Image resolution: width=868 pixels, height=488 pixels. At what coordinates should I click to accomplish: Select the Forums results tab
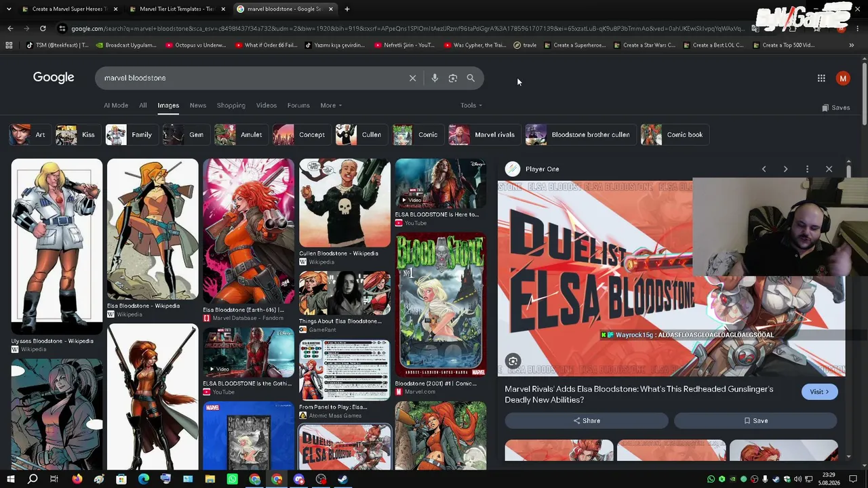pos(298,105)
